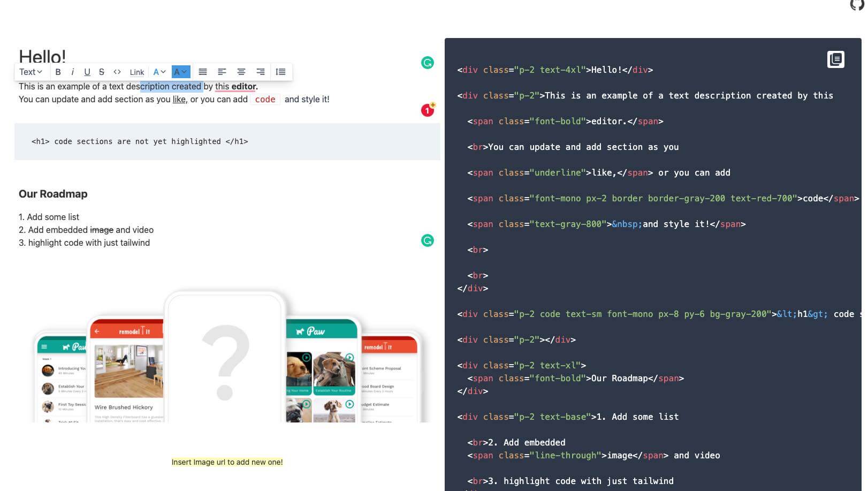Align text left using the alignment icon
Screen dimensions: 868x491
pyautogui.click(x=222, y=72)
